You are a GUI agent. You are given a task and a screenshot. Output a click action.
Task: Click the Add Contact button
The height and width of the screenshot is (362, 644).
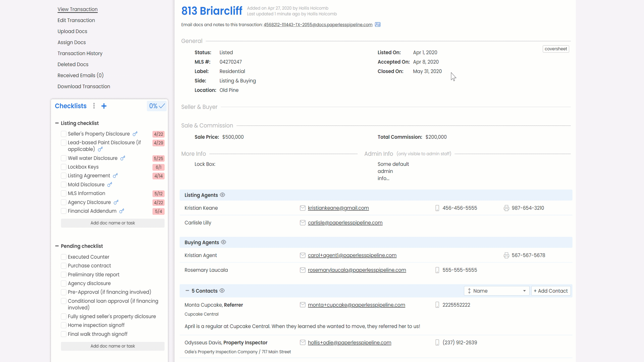click(551, 291)
